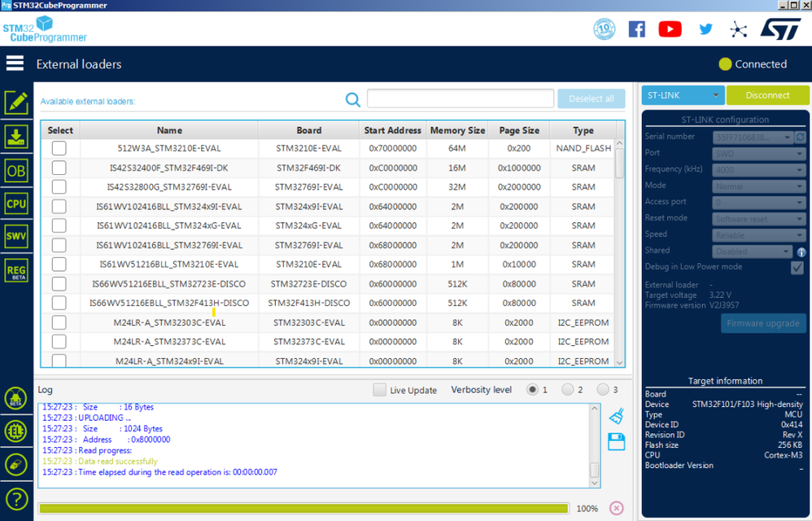Screen dimensions: 812x521
Task: Click Deselect all button
Action: 592,99
